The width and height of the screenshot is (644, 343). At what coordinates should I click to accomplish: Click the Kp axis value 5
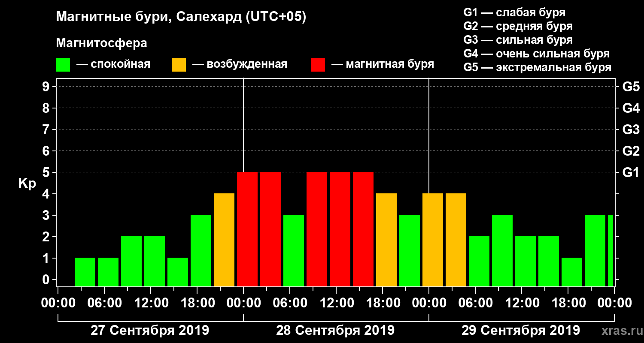tap(47, 172)
